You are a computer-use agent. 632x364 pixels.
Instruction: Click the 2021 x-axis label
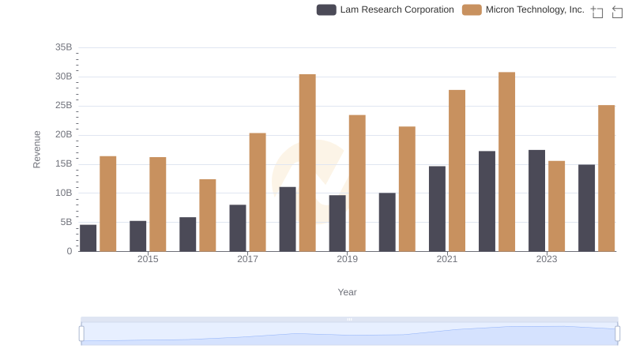pos(447,259)
